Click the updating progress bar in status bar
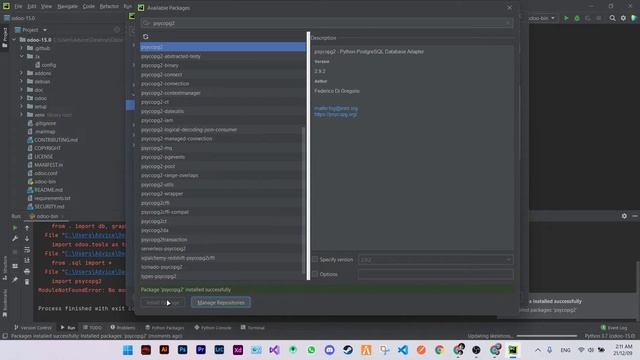The image size is (640, 360). tap(547, 336)
